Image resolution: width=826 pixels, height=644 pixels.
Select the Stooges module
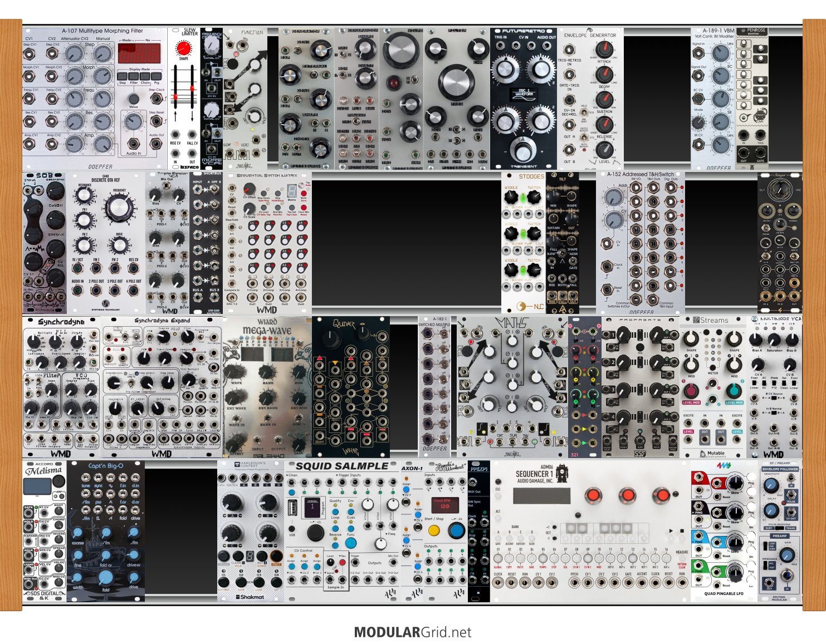pyautogui.click(x=524, y=243)
